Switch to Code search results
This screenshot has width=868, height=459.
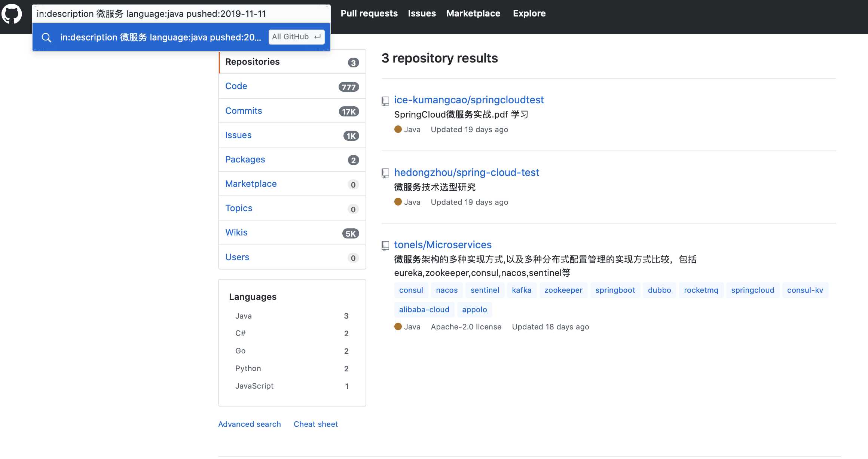(x=292, y=86)
